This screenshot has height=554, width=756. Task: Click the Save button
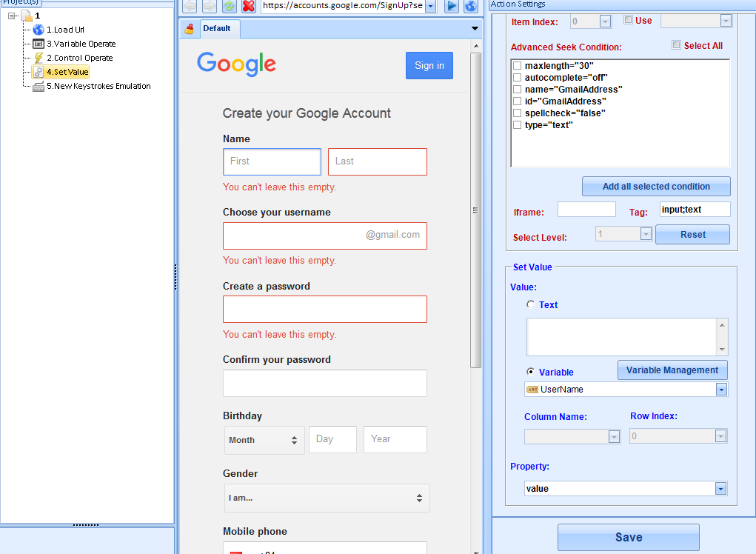(x=628, y=538)
